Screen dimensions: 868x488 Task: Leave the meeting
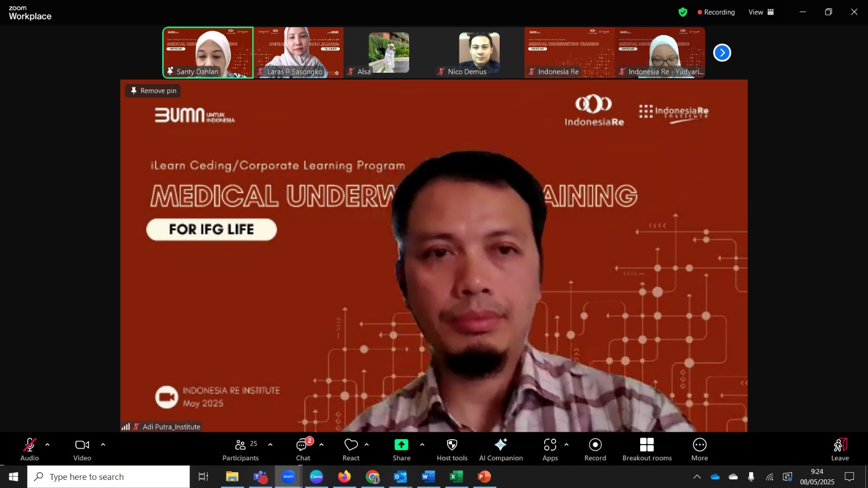[840, 450]
